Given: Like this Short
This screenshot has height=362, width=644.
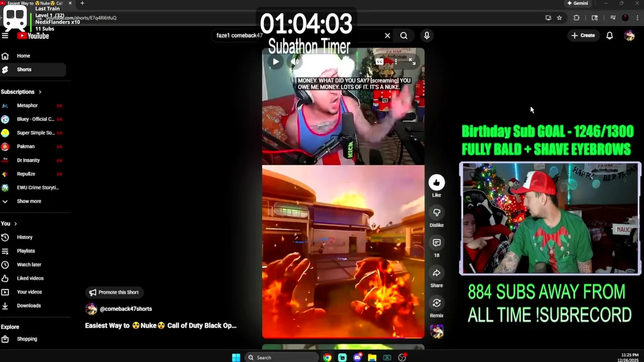Looking at the screenshot, I should tap(437, 183).
